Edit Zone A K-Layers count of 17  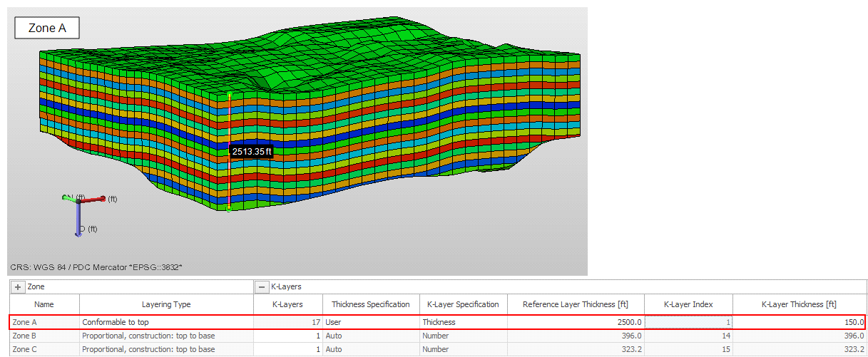(287, 322)
